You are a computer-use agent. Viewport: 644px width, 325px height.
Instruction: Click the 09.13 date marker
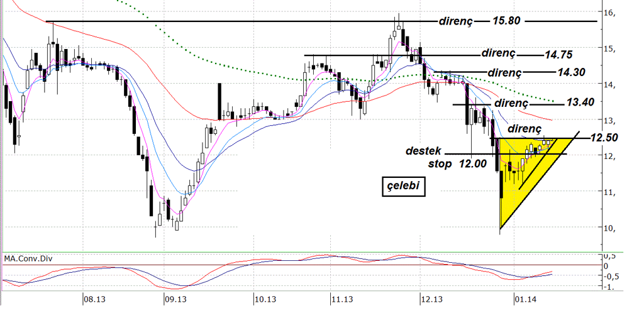pyautogui.click(x=175, y=300)
